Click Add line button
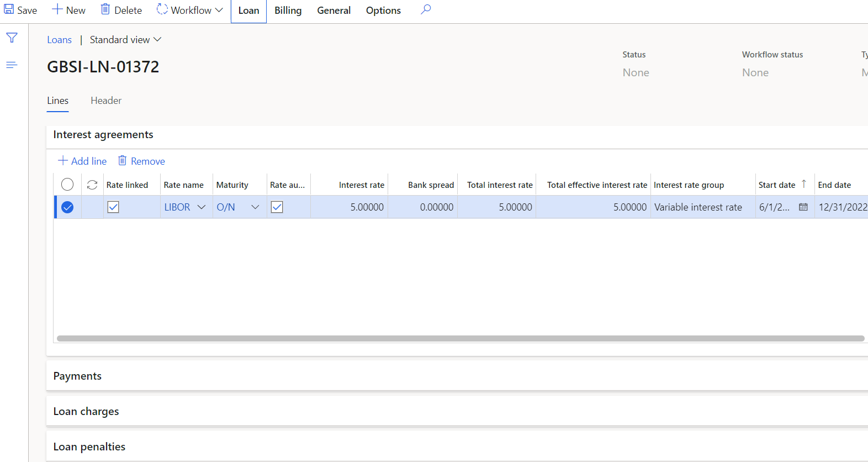Screen dimensions: 868x462 pyautogui.click(x=82, y=161)
